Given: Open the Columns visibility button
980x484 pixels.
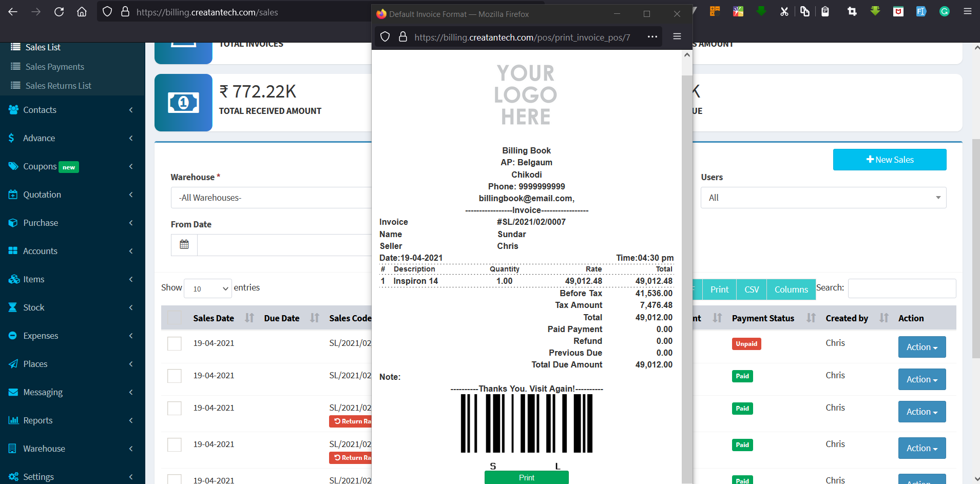Looking at the screenshot, I should [791, 289].
